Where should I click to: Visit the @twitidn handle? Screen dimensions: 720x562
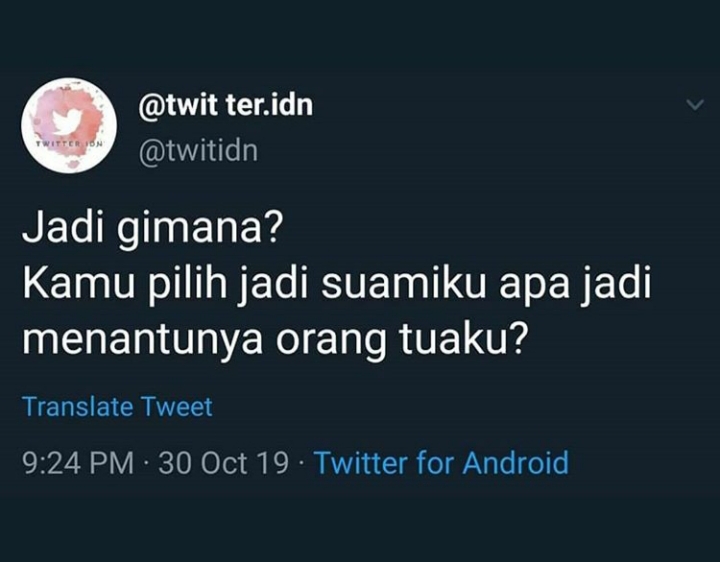pyautogui.click(x=198, y=151)
